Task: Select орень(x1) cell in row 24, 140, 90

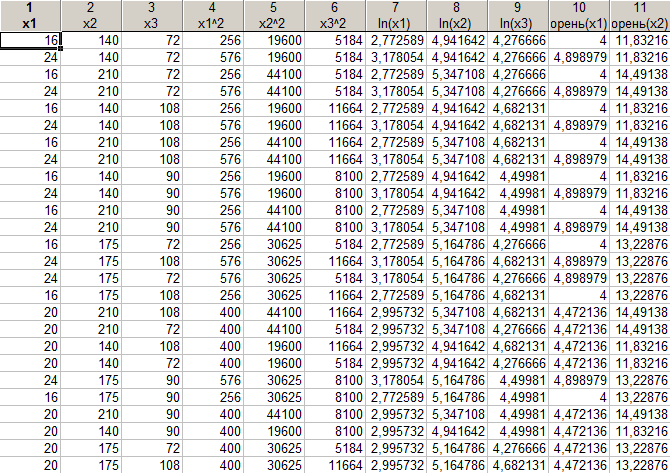Action: tap(579, 193)
